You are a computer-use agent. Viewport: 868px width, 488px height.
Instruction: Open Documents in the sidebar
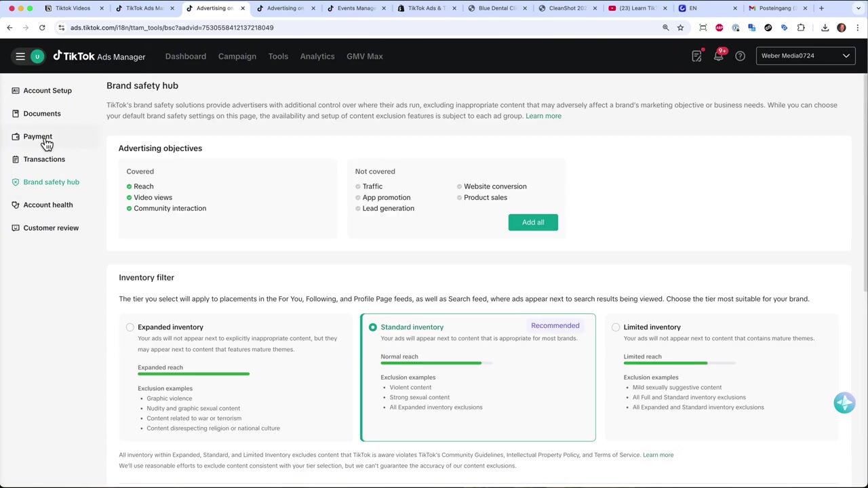click(42, 114)
